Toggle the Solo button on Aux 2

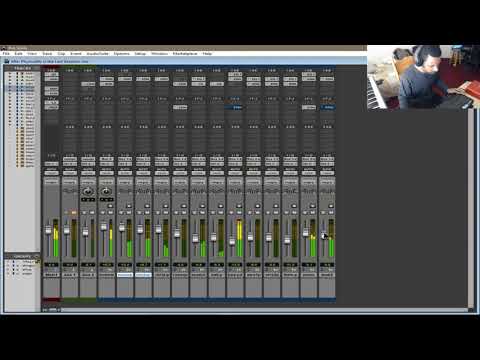(x=84, y=212)
